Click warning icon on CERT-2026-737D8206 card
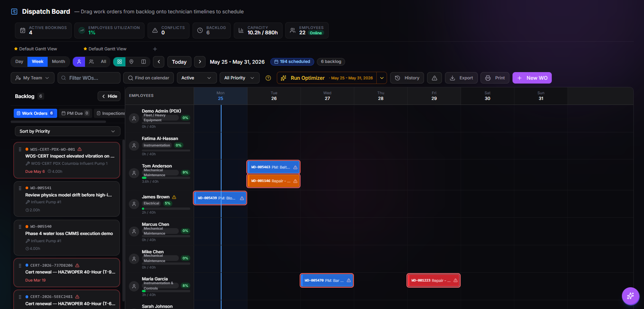The width and height of the screenshot is (644, 309). (x=77, y=265)
